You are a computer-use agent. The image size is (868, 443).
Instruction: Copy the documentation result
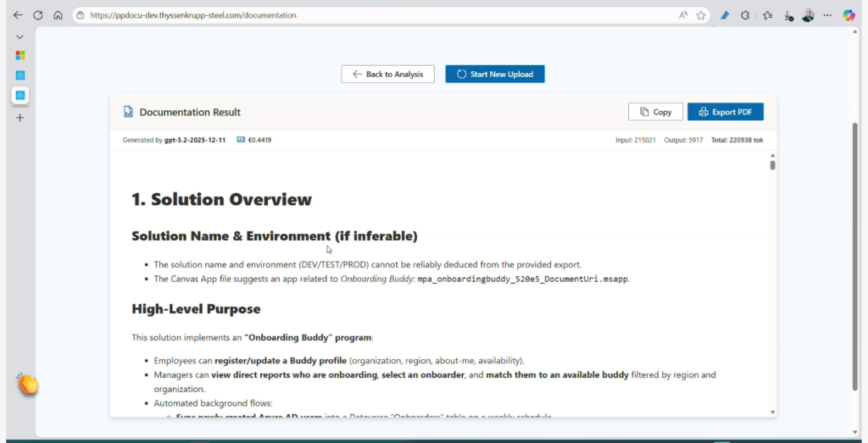[655, 112]
